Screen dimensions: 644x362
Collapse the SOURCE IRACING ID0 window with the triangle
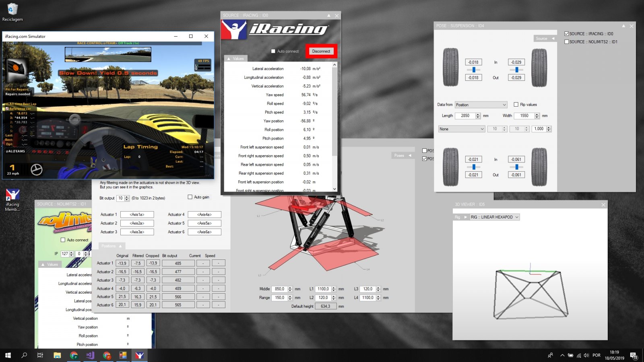(x=329, y=15)
